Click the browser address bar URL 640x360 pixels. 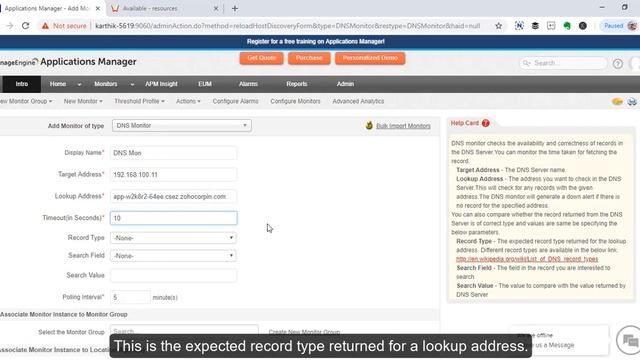tap(287, 26)
